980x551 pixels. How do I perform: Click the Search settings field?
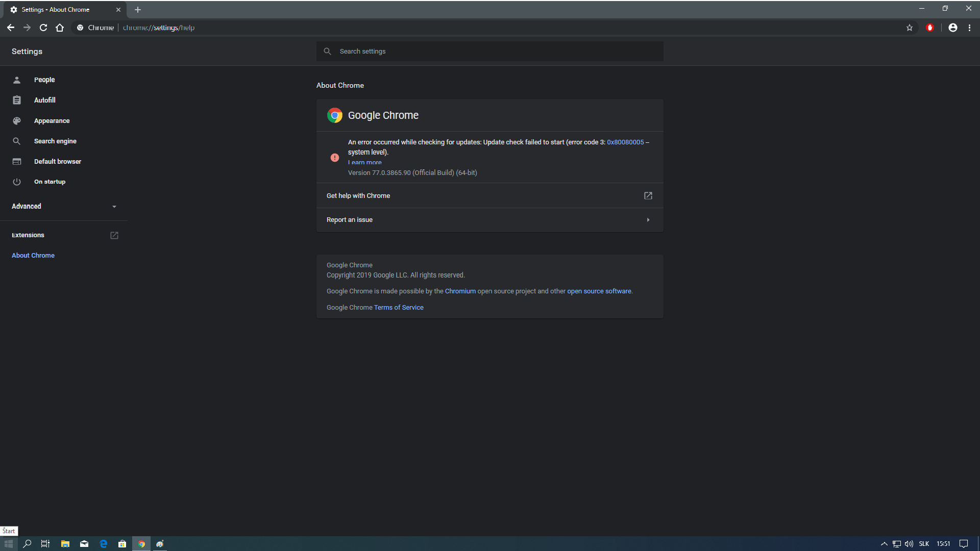tap(490, 52)
